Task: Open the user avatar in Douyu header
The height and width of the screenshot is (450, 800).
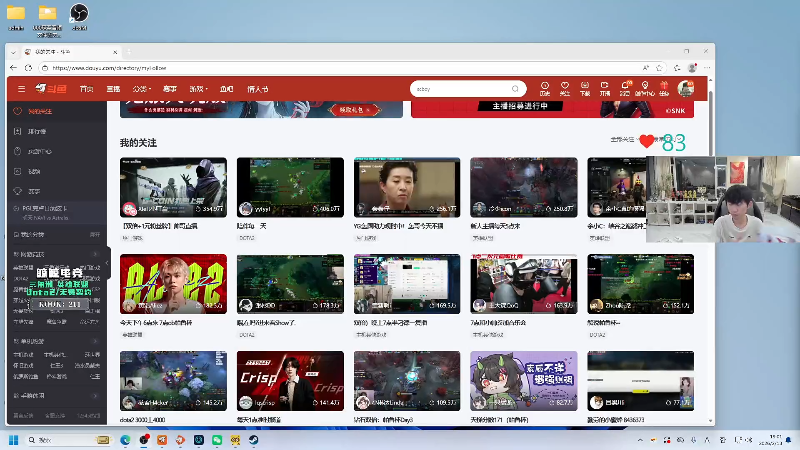Action: pos(686,88)
